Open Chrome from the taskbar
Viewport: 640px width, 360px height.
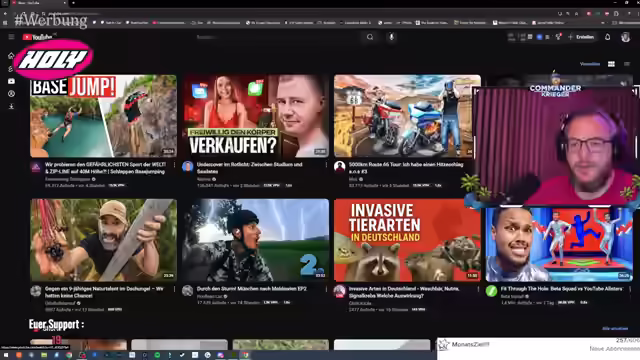69,355
